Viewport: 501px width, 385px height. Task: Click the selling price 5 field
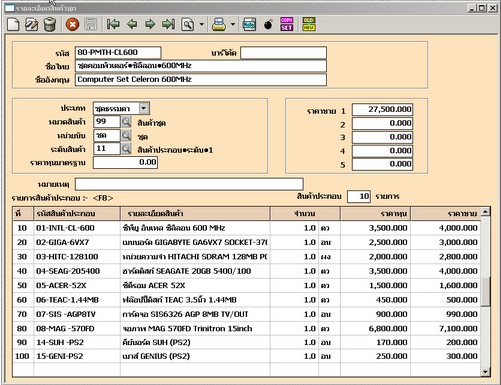tap(382, 164)
